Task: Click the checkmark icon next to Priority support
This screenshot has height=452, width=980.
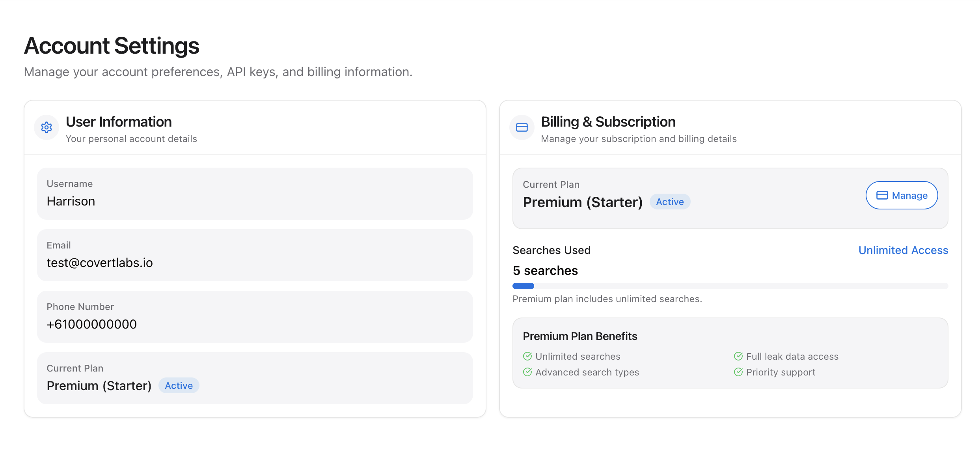Action: tap(738, 372)
